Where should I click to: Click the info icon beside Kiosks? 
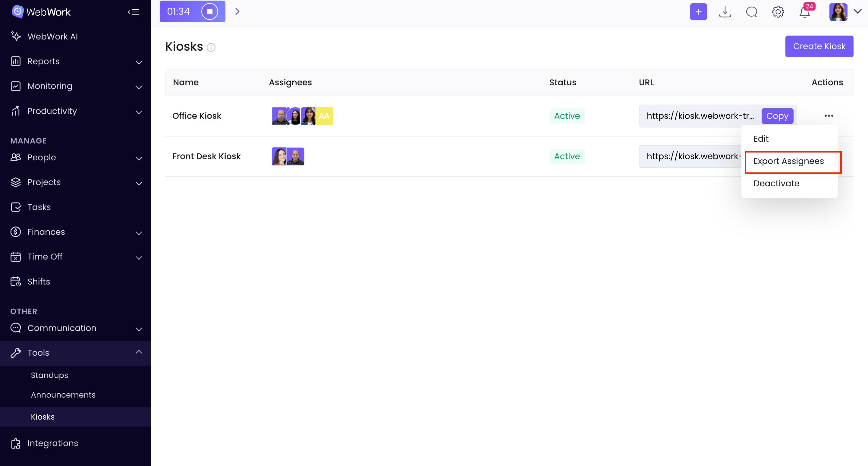211,48
